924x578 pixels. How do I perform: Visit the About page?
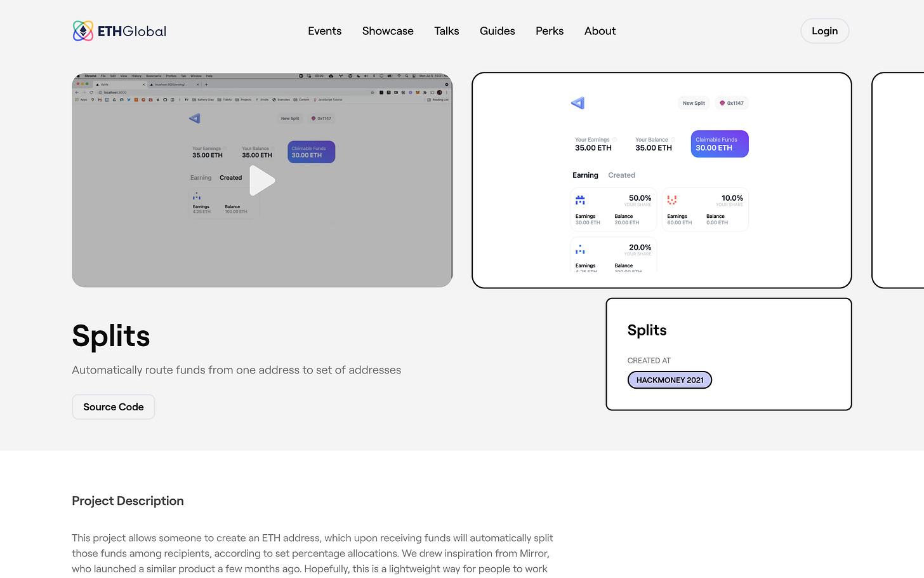pyautogui.click(x=600, y=30)
